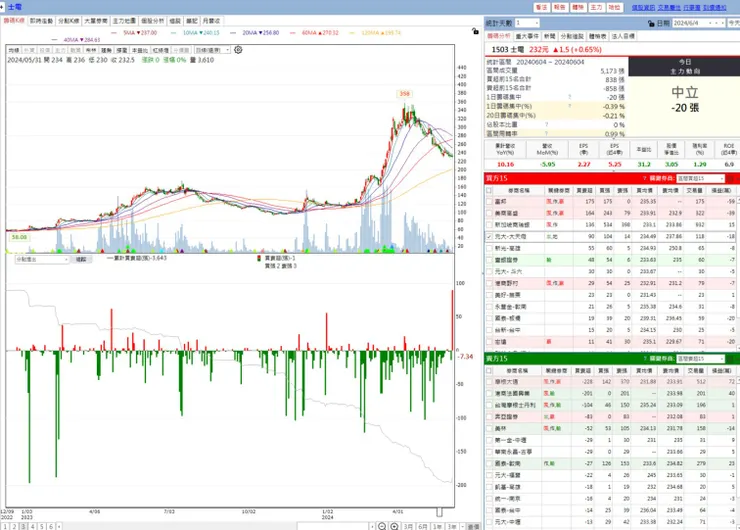The height and width of the screenshot is (530, 740).
Task: Tick the checkbox for the 美商高盛 row
Action: click(x=489, y=213)
